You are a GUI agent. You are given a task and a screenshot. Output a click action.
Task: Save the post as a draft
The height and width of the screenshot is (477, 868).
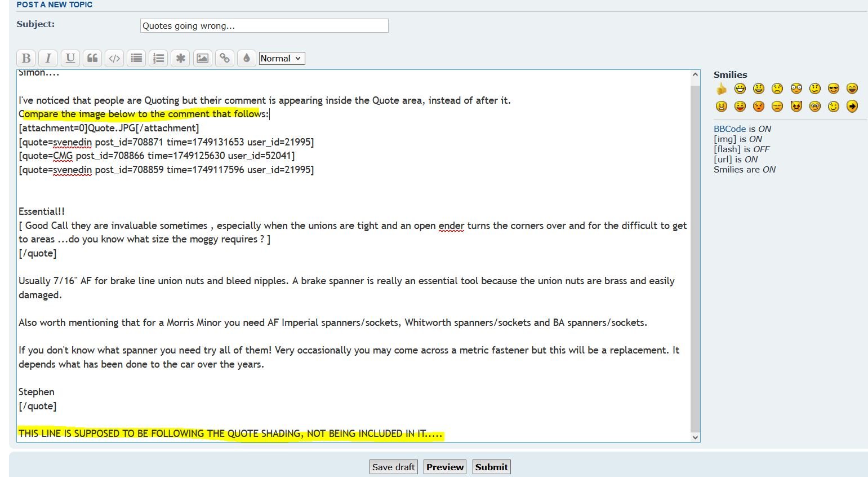[x=394, y=467]
